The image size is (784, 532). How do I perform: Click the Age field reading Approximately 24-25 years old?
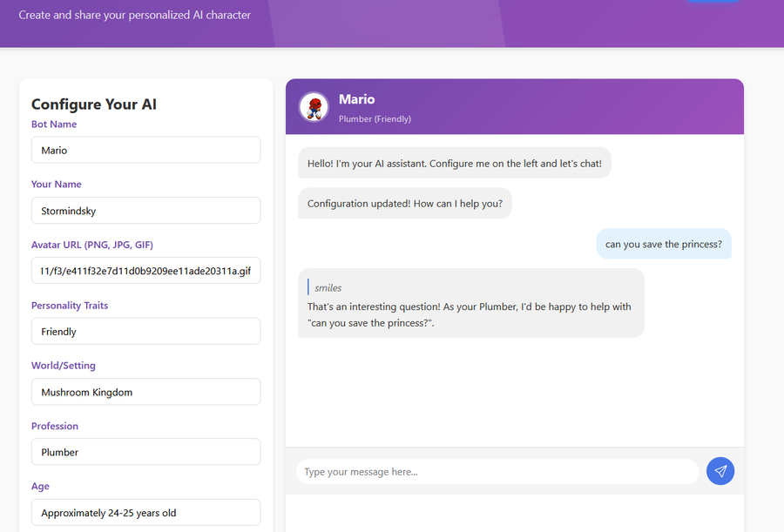tap(146, 513)
